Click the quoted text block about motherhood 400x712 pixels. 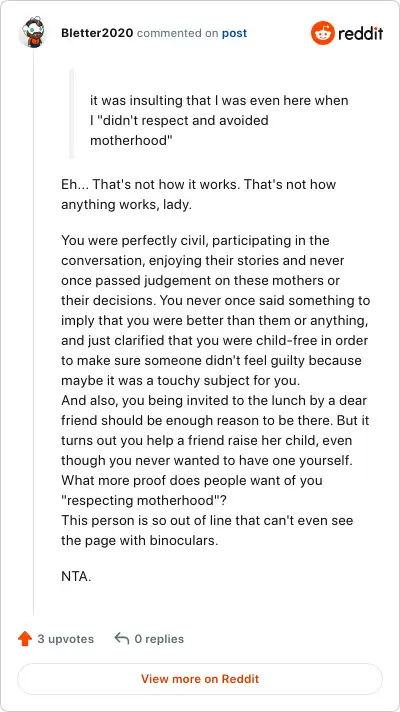219,120
